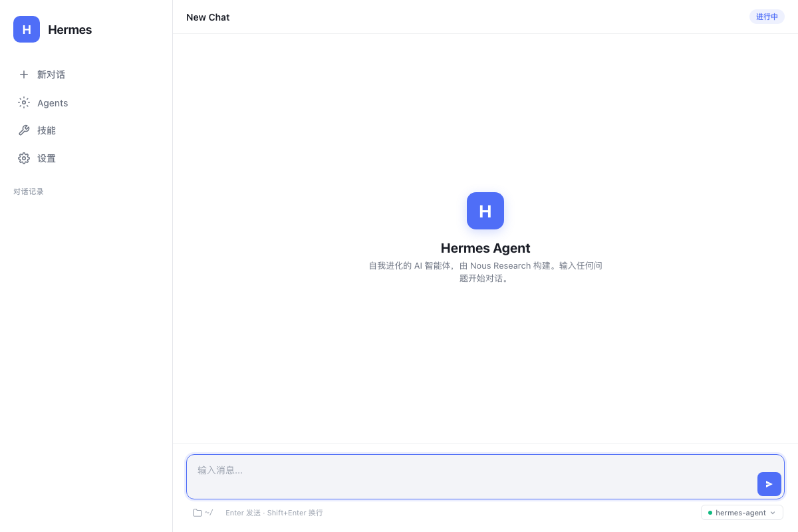The width and height of the screenshot is (798, 532).
Task: Click the green status dot by hermes-agent
Action: tap(710, 513)
